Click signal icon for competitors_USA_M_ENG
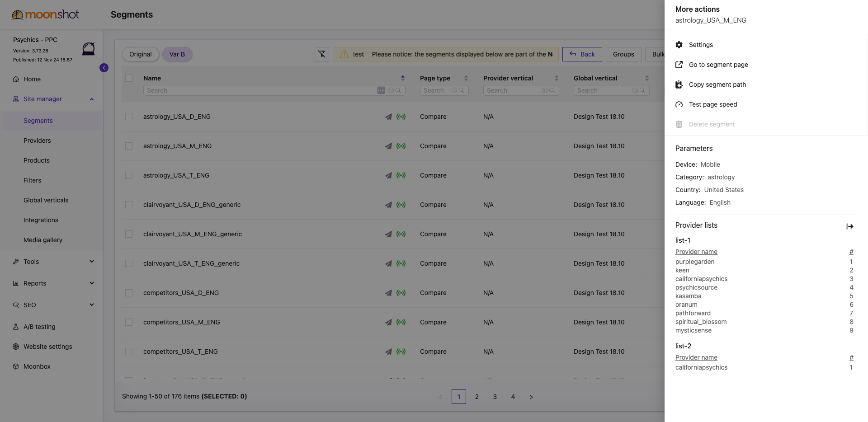 pos(401,322)
